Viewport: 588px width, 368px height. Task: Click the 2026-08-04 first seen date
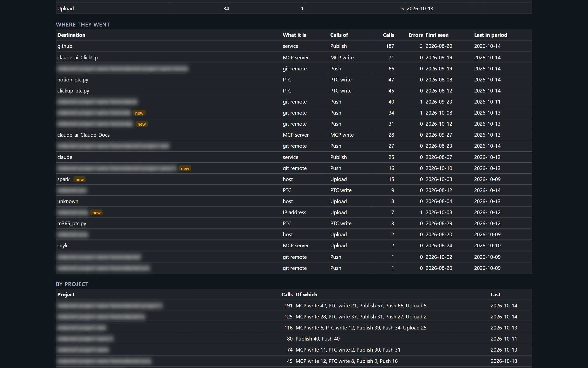pos(439,201)
